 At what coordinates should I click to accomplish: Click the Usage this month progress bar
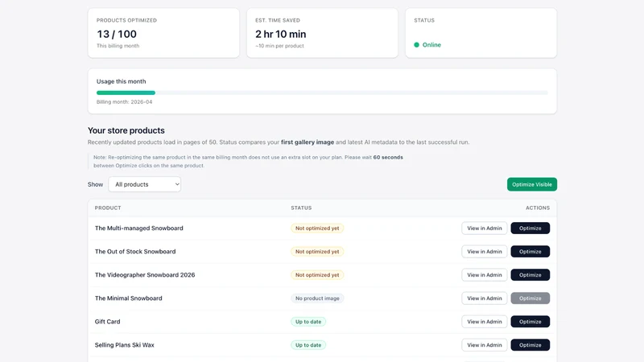pos(322,93)
